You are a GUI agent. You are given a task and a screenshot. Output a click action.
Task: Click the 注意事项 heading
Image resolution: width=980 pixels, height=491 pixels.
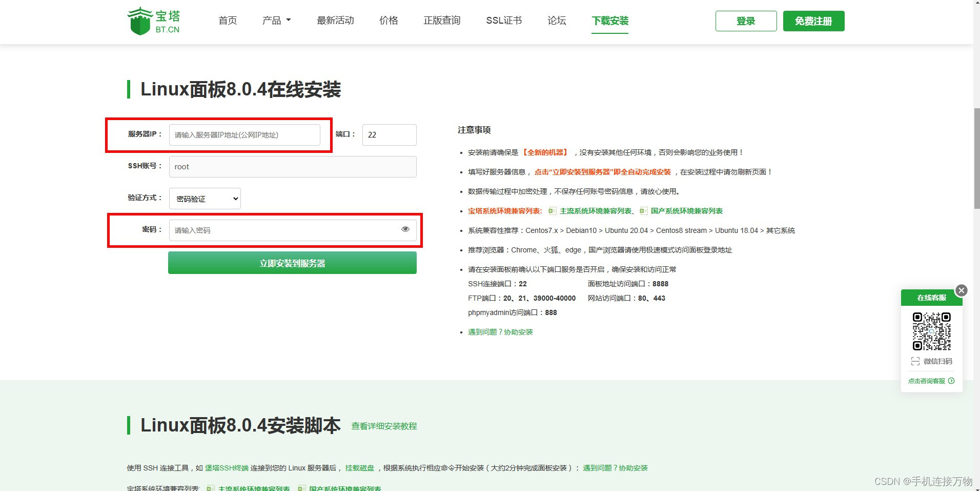pos(474,130)
